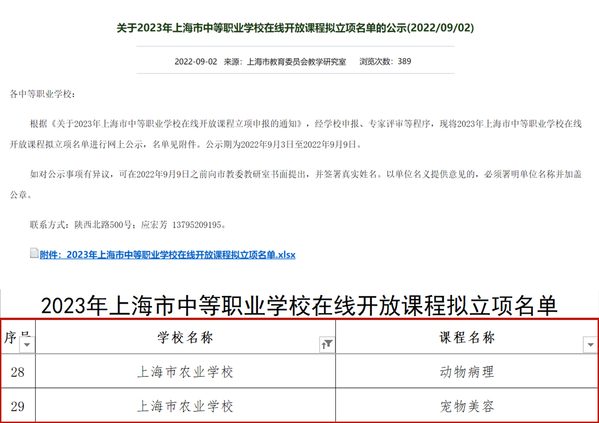The height and width of the screenshot is (423, 599).
Task: Open the 序号 column filter dropdown
Action: (x=27, y=345)
